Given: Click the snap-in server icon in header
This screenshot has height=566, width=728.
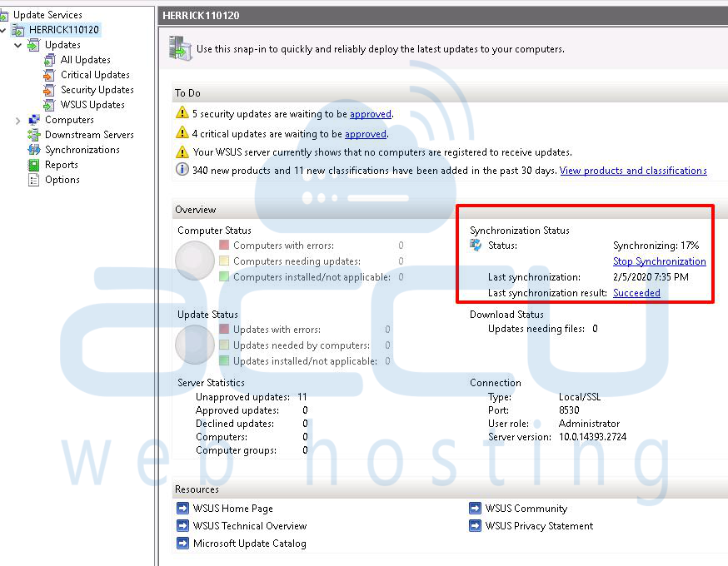Looking at the screenshot, I should click(x=180, y=48).
